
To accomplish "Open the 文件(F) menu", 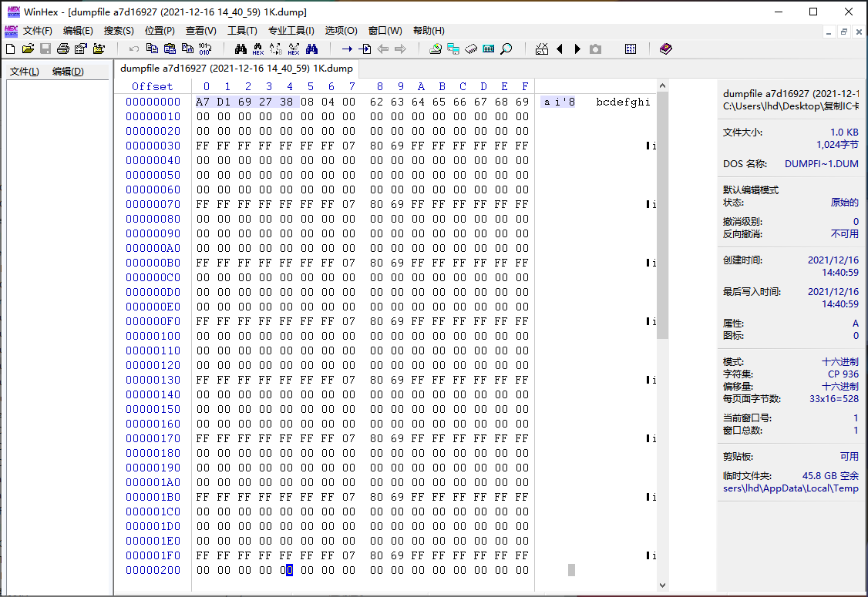I will click(38, 31).
